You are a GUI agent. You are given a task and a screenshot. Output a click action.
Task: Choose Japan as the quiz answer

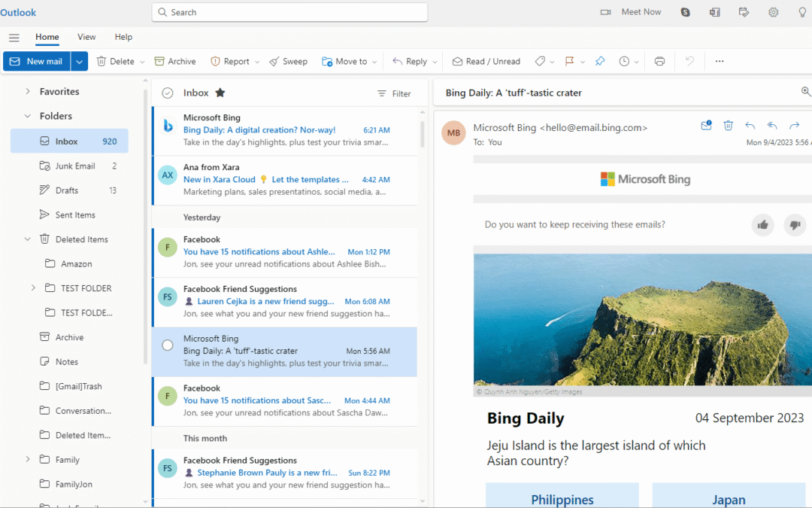(729, 498)
